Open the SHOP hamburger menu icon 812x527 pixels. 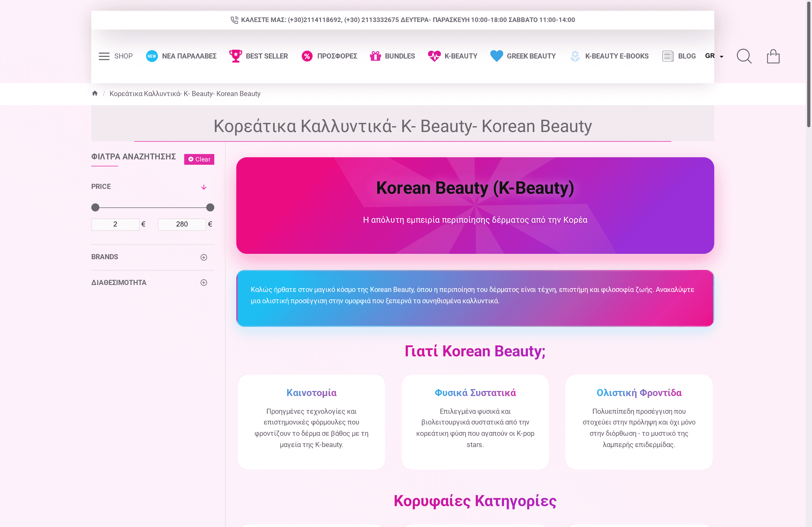tap(104, 56)
